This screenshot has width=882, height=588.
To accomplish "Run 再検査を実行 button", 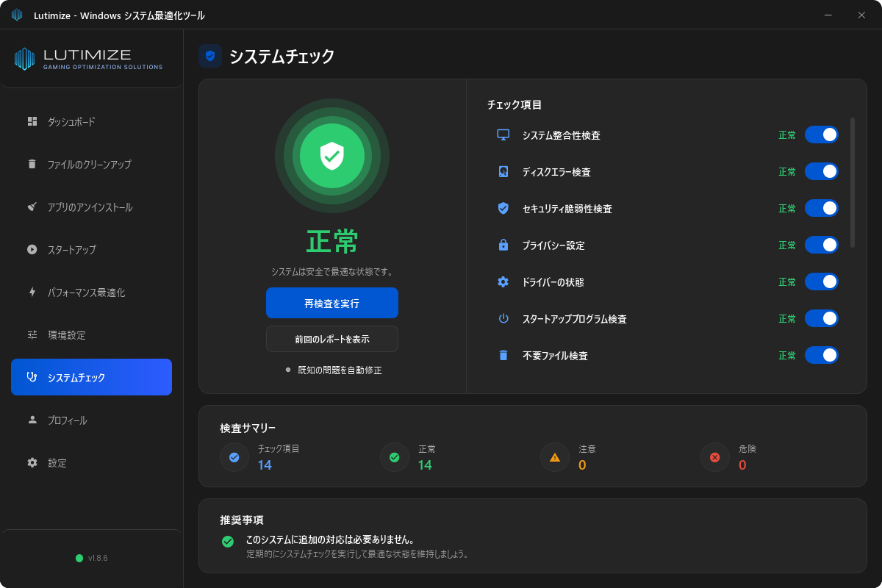I will click(332, 303).
